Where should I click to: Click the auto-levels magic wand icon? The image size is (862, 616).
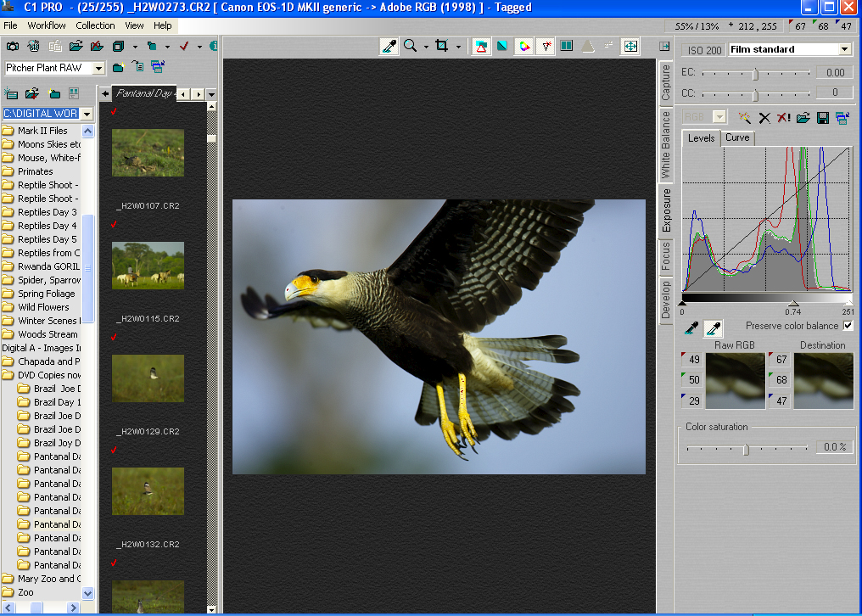click(744, 118)
